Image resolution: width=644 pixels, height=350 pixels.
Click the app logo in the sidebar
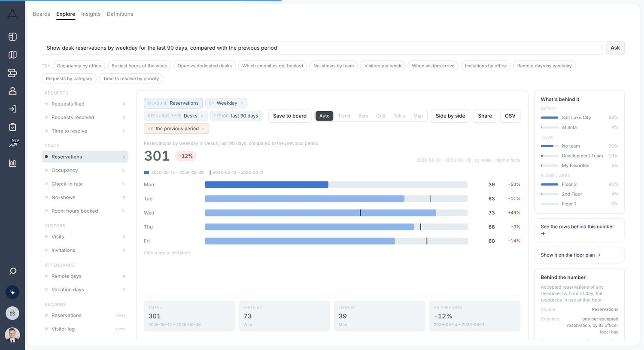point(12,14)
